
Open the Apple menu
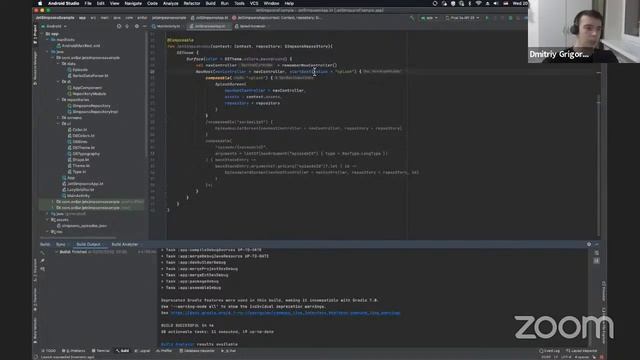tap(40, 3)
